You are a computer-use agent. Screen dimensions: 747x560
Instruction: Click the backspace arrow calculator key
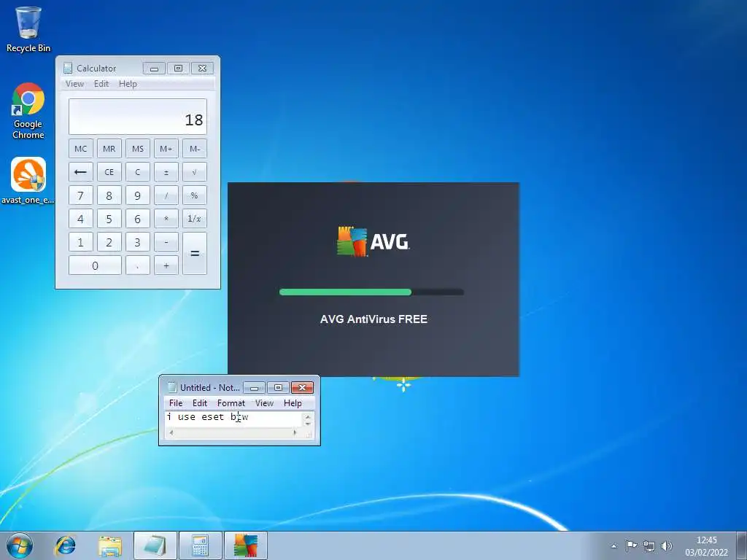point(80,172)
